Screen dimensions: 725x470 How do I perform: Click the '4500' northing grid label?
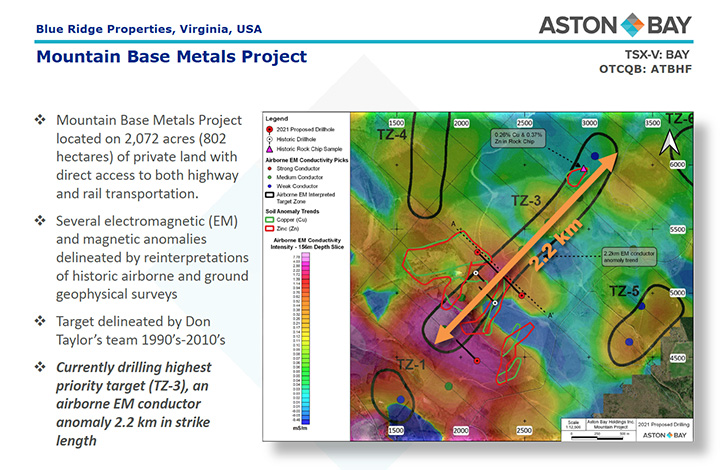677,358
